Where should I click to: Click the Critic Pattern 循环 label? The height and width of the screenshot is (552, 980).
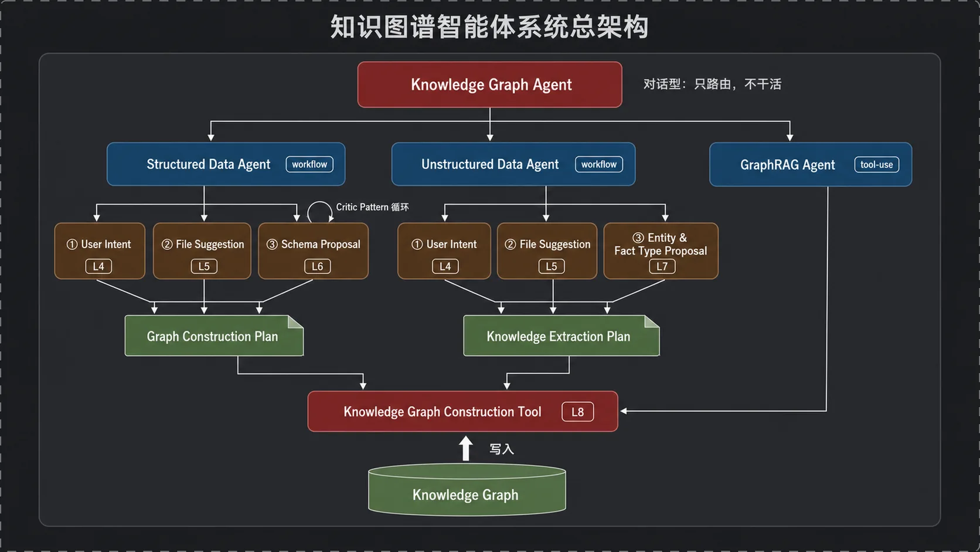372,207
